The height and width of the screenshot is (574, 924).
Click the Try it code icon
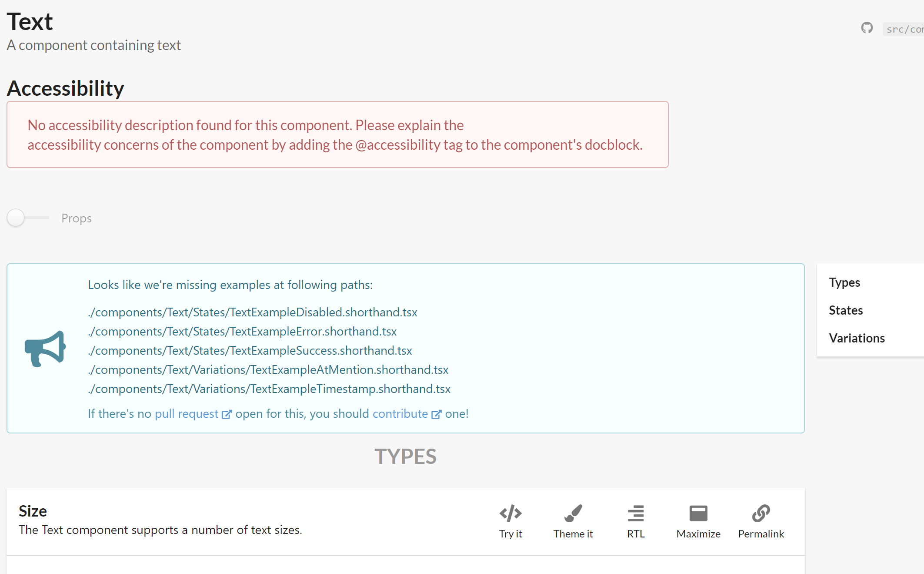(510, 514)
